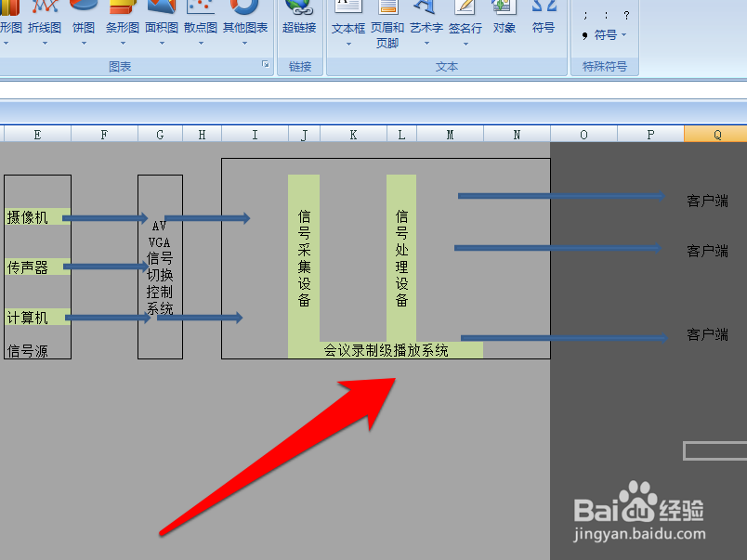Insert a text box (文本框)
Screen dimensions: 747x560
point(347,26)
